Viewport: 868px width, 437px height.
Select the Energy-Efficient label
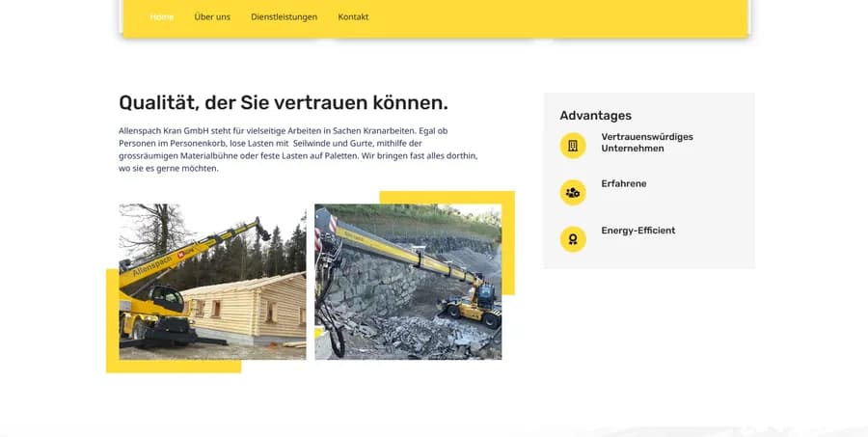(638, 231)
